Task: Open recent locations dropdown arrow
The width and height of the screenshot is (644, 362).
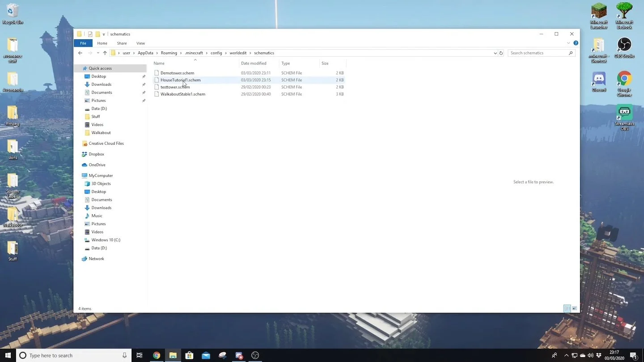Action: (98, 53)
